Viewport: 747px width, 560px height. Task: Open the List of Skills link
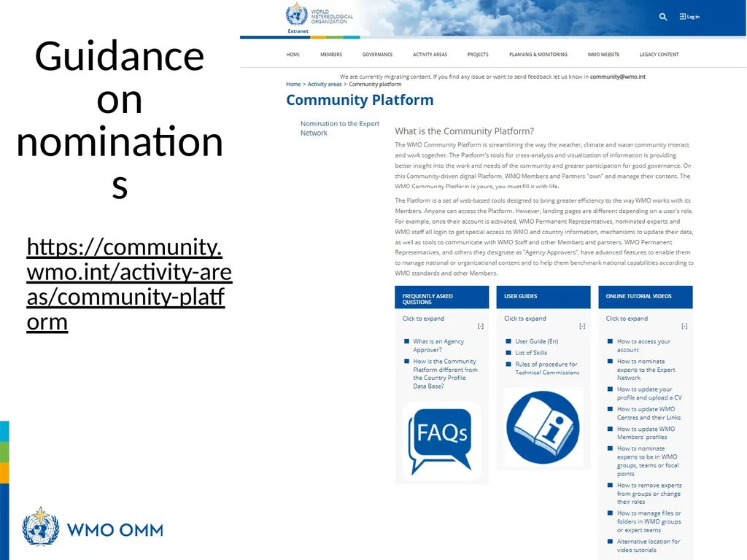pyautogui.click(x=531, y=353)
